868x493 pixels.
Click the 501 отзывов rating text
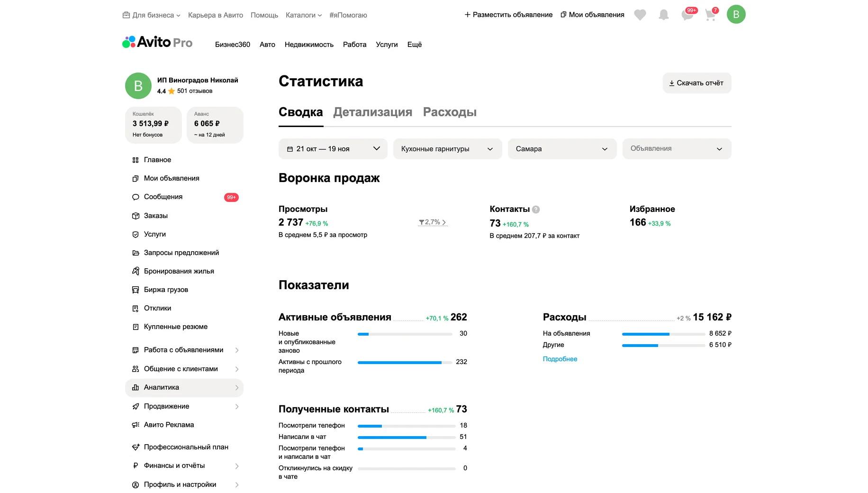click(195, 91)
